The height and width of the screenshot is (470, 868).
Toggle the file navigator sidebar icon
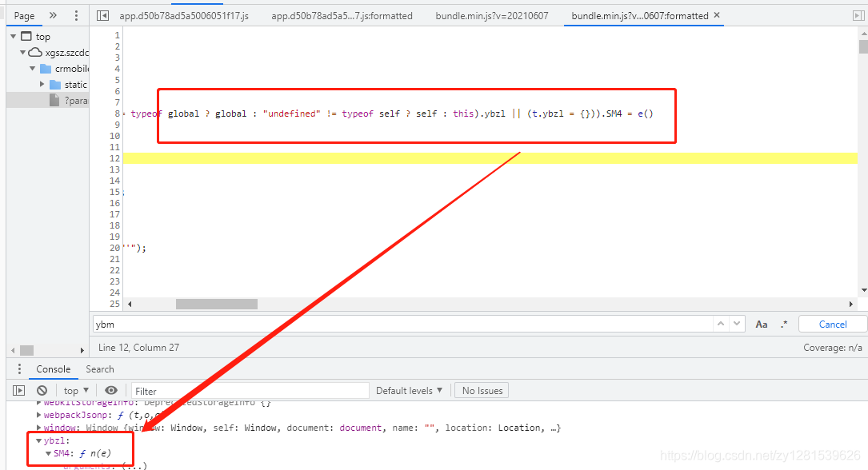click(x=102, y=15)
